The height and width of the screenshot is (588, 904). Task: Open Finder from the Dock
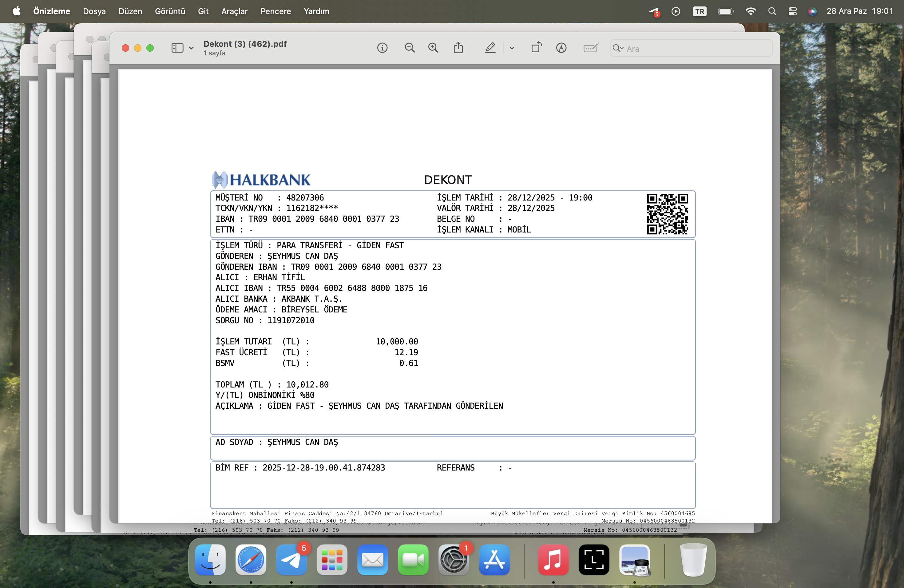210,559
